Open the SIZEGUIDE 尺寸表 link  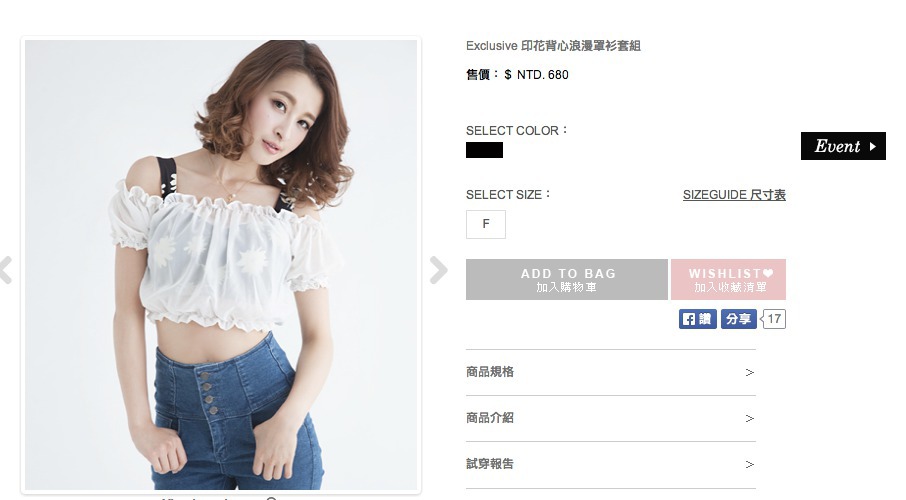tap(734, 195)
